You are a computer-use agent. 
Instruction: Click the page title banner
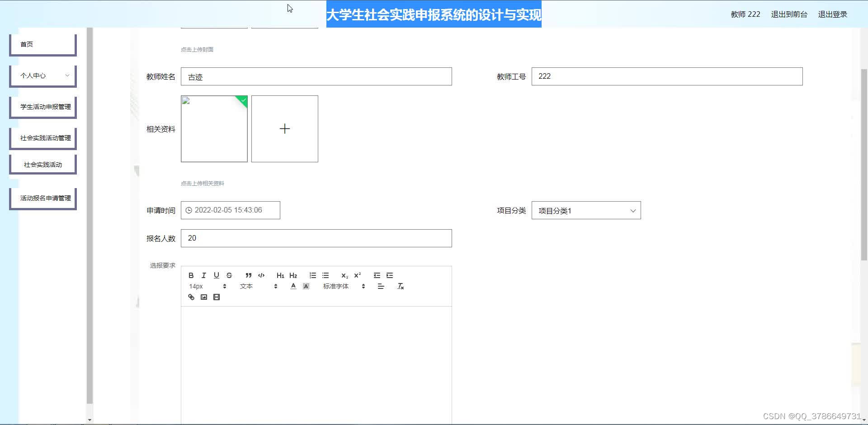point(434,14)
